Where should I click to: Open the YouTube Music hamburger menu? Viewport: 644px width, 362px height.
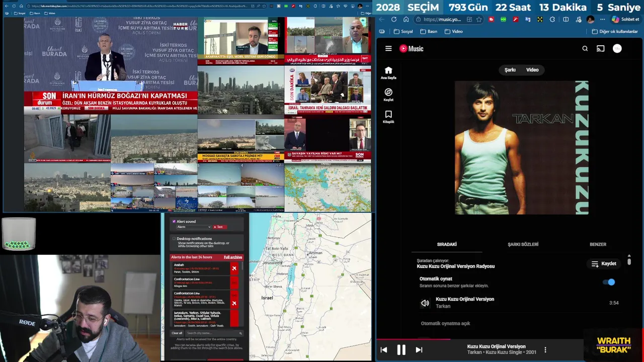coord(388,49)
